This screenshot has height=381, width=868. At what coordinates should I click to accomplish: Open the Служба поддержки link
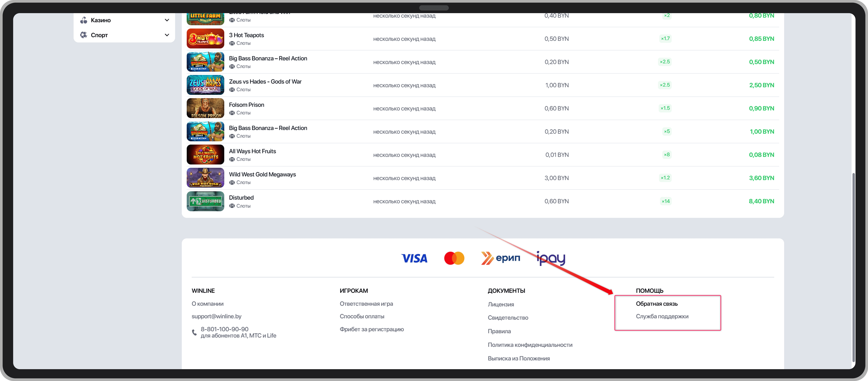pos(662,316)
